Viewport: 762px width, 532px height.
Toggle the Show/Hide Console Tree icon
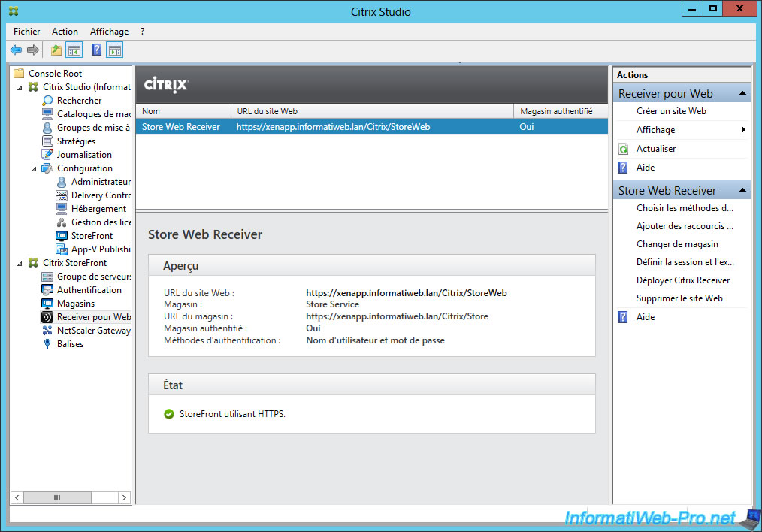point(74,50)
